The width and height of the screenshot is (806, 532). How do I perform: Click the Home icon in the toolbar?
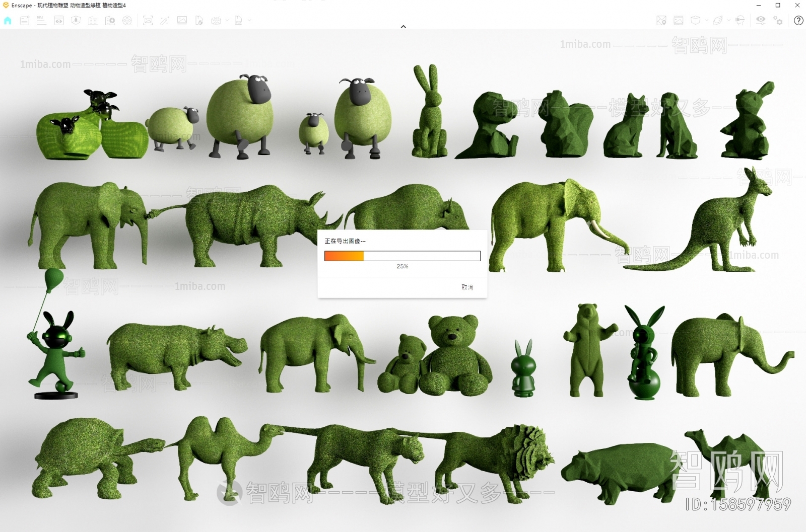tap(8, 21)
